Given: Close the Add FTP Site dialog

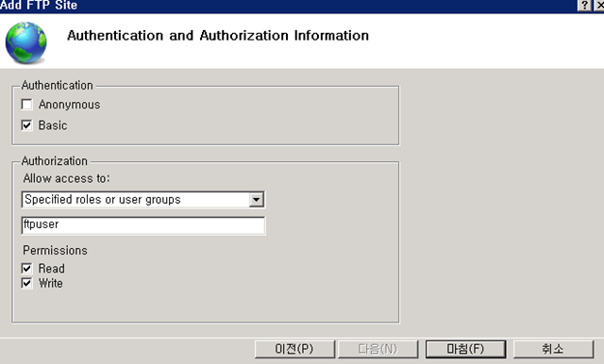Looking at the screenshot, I should point(599,5).
